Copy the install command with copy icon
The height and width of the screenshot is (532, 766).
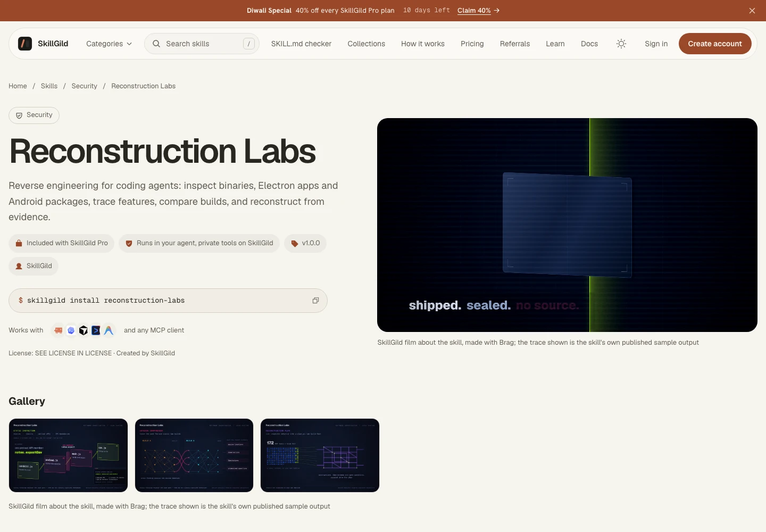pyautogui.click(x=315, y=301)
